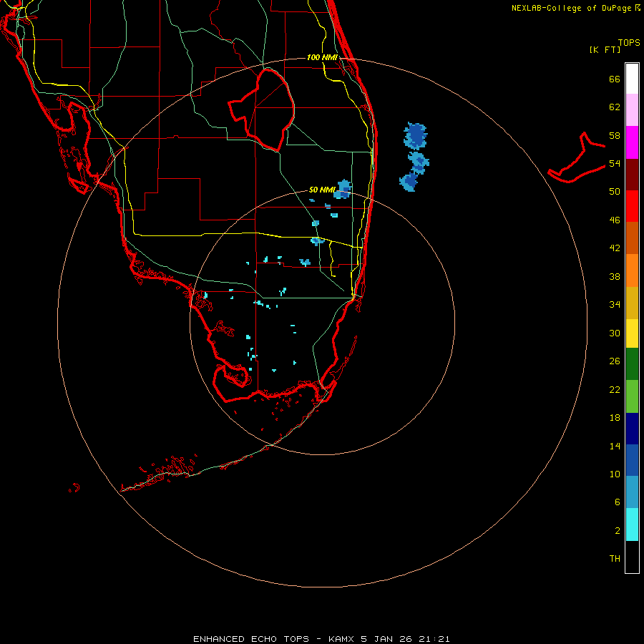Click the black TH threshold swatch
Image resolution: width=644 pixels, height=644 pixels.
pos(632,557)
